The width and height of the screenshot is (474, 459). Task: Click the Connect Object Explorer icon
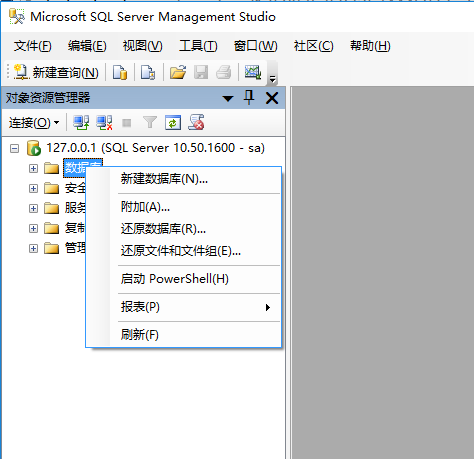point(81,123)
